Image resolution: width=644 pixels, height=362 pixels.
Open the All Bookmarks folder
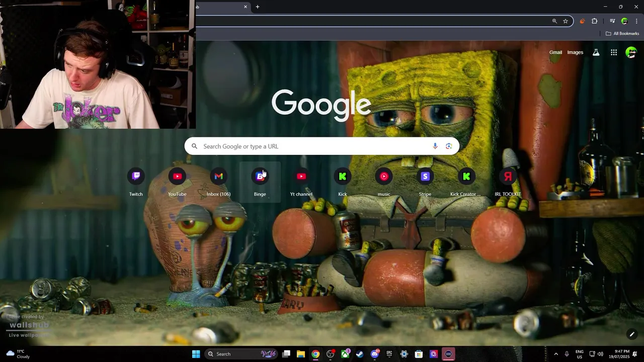point(622,34)
